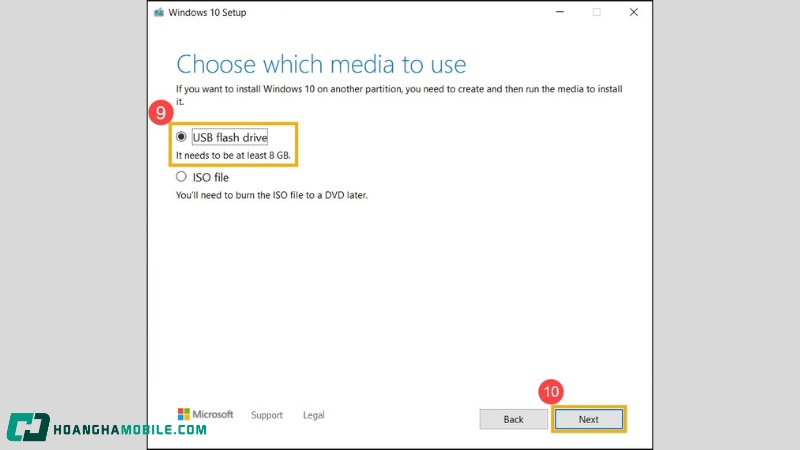Close the Windows 10 Setup window
This screenshot has width=800, height=450.
634,12
